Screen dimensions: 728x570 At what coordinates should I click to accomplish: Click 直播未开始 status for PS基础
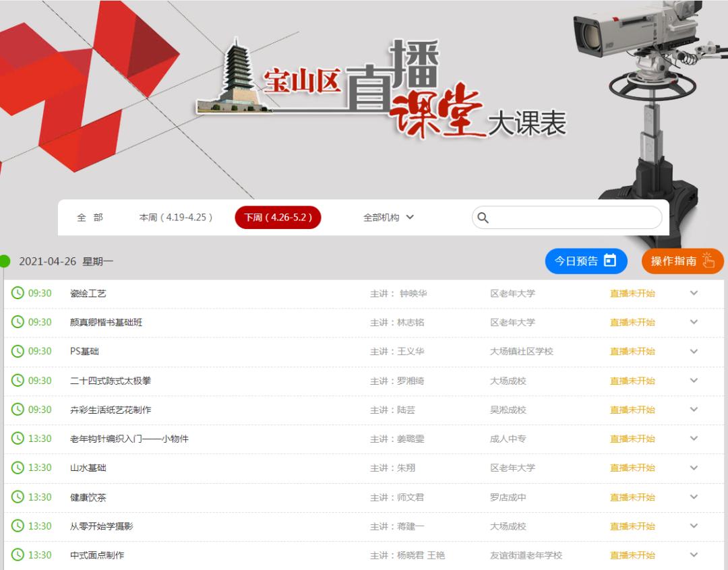pyautogui.click(x=632, y=352)
